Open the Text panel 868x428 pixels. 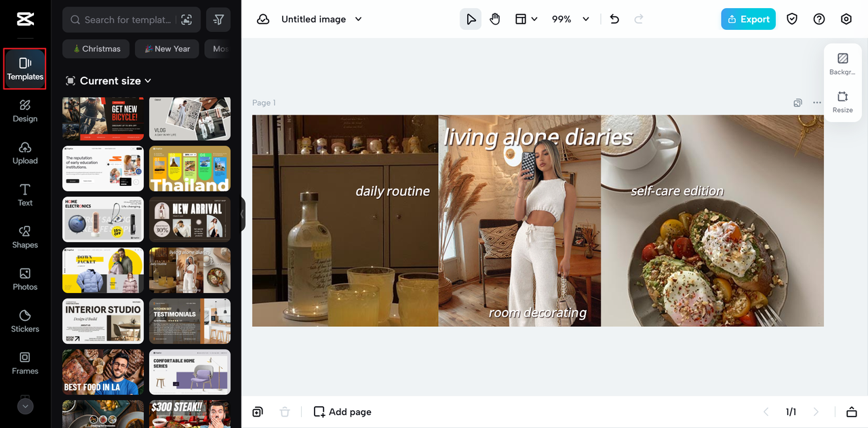click(25, 195)
